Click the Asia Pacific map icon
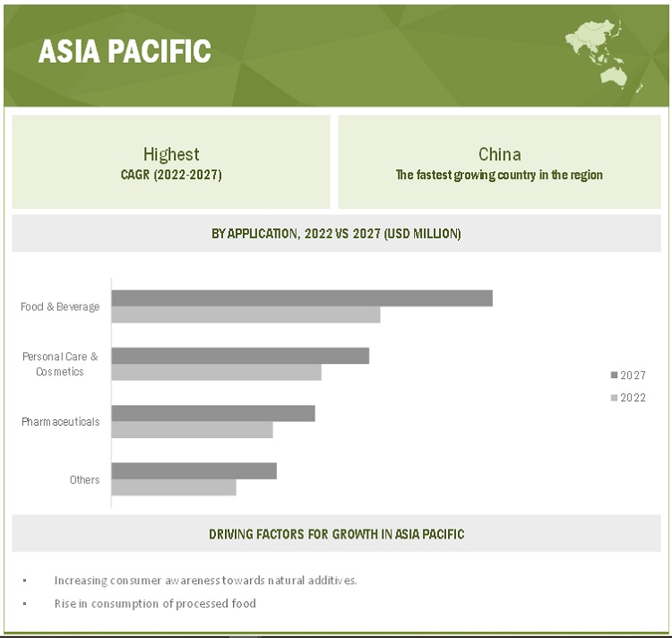672x638 pixels. coord(605,56)
